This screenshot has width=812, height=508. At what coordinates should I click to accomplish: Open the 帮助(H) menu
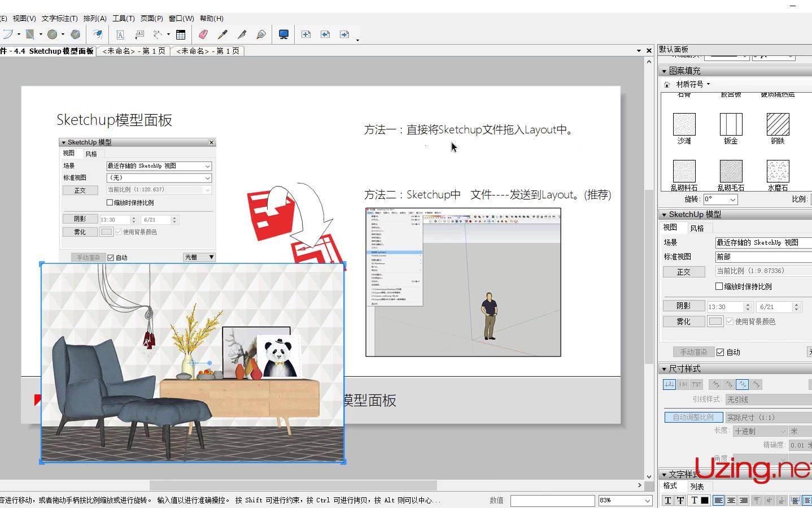[x=212, y=19]
